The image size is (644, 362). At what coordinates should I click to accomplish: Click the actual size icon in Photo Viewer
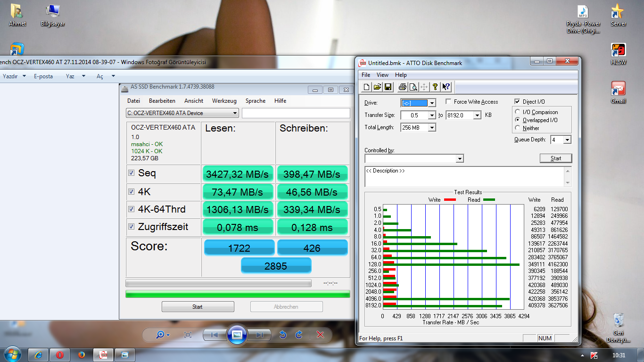(x=188, y=335)
